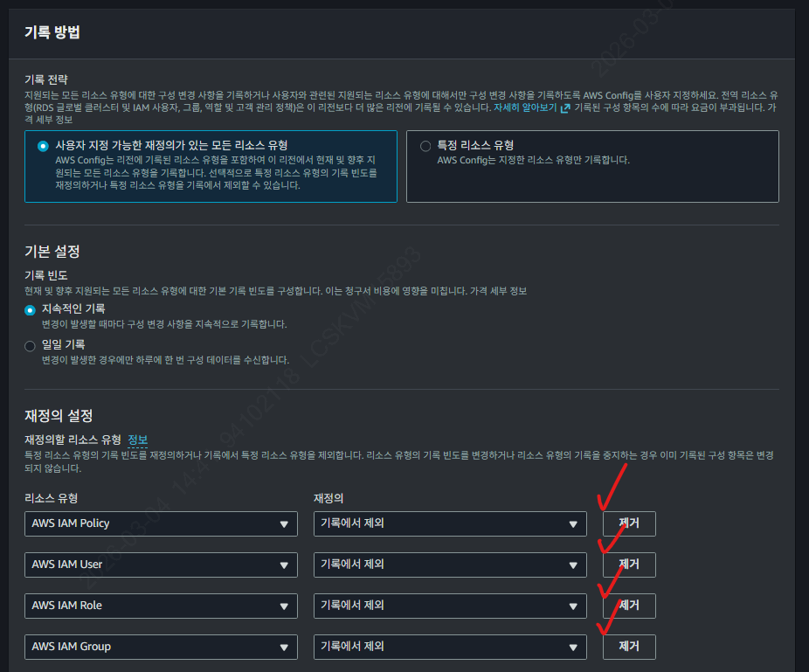
Task: Click the 정보 link beside 재정의할 리소스 유형
Action: tap(136, 439)
